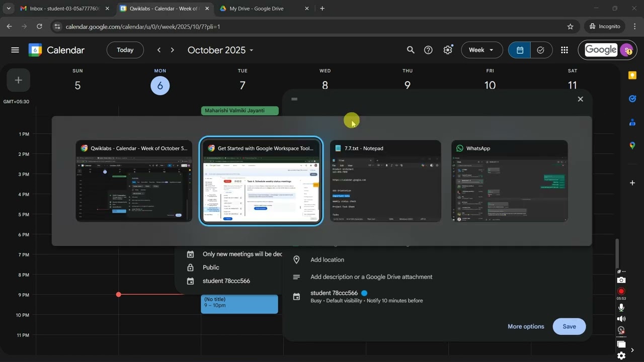Open the Chrome three-dot menu
The width and height of the screenshot is (644, 362).
[x=634, y=26]
